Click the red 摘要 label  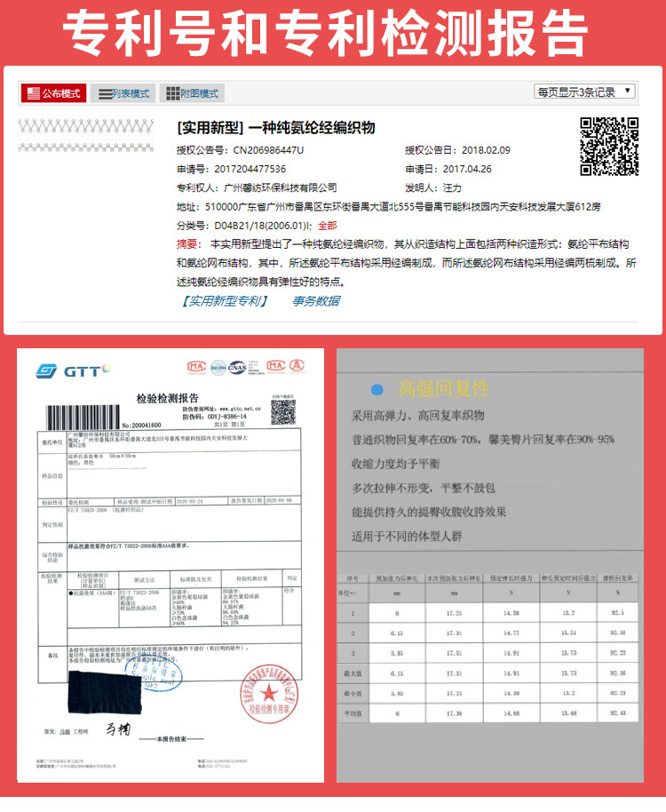point(187,244)
